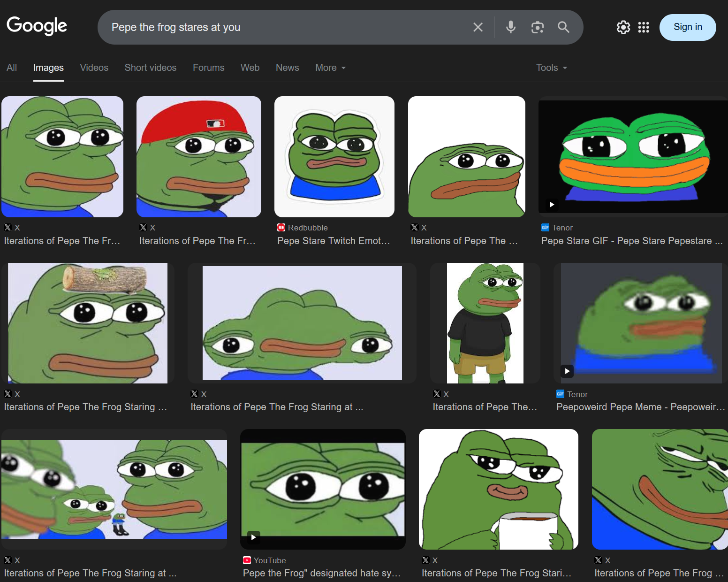Open the standing Pepe in black shirt image
The image size is (728, 582).
[485, 323]
